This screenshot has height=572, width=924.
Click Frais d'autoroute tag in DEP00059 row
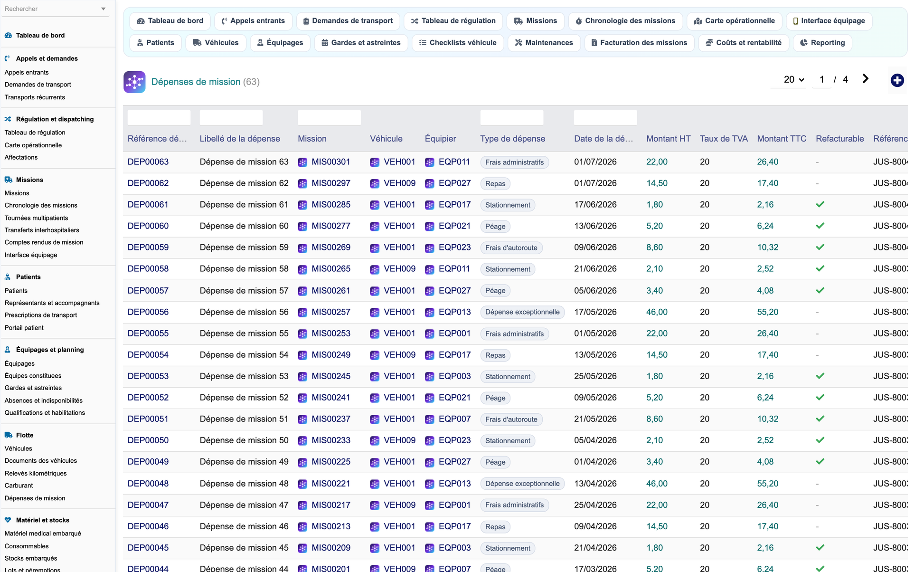[x=511, y=248]
